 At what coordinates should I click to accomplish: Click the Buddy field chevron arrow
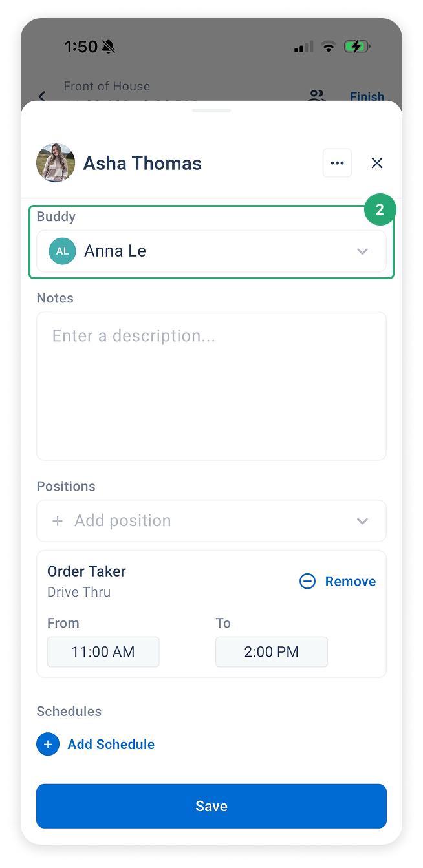(x=362, y=251)
